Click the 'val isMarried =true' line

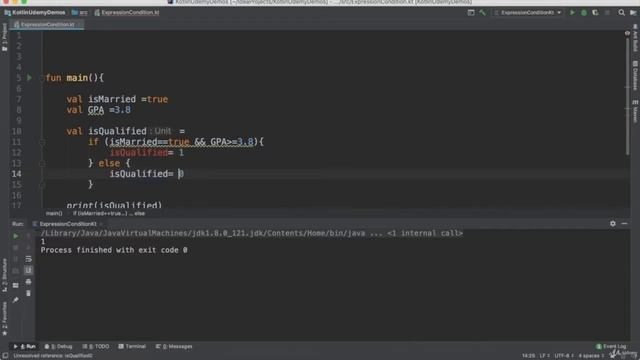tap(117, 99)
